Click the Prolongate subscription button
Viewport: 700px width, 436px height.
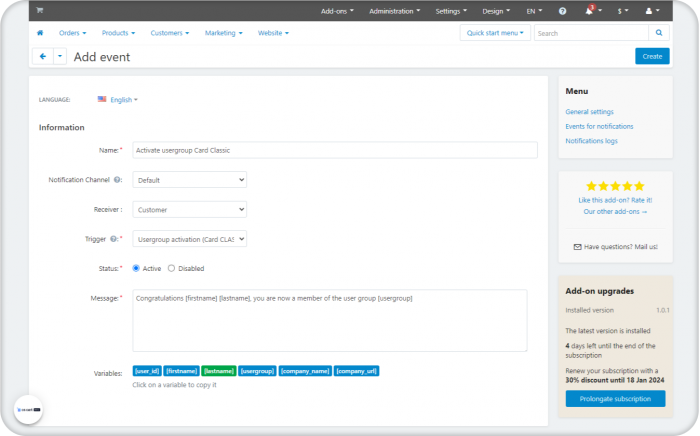pos(615,399)
